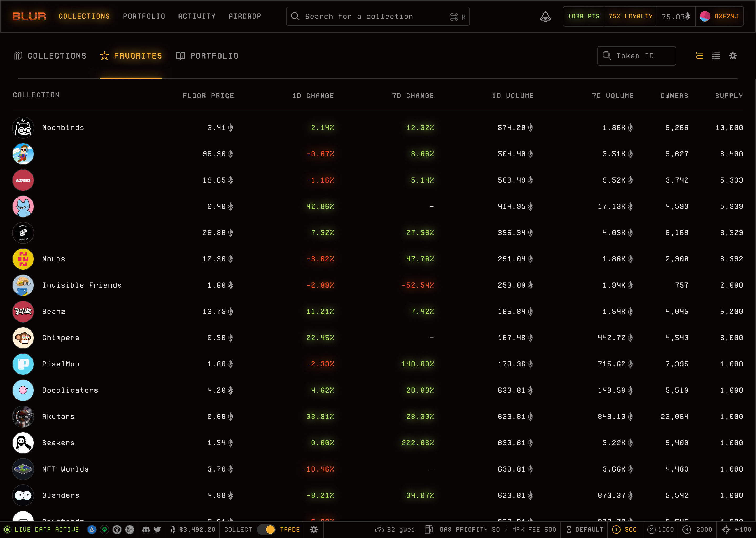Click the 75.03 ETH balance
This screenshot has width=756, height=538.
(676, 16)
